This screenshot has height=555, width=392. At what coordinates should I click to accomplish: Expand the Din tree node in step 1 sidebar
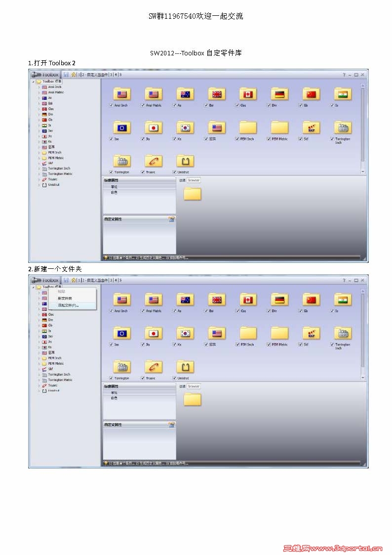coord(39,114)
